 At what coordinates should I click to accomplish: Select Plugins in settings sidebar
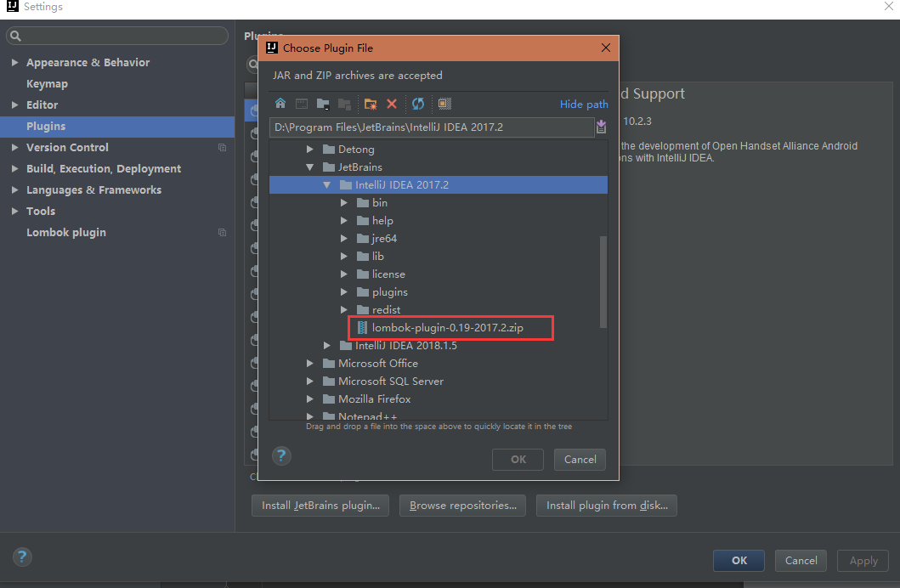[x=117, y=127]
